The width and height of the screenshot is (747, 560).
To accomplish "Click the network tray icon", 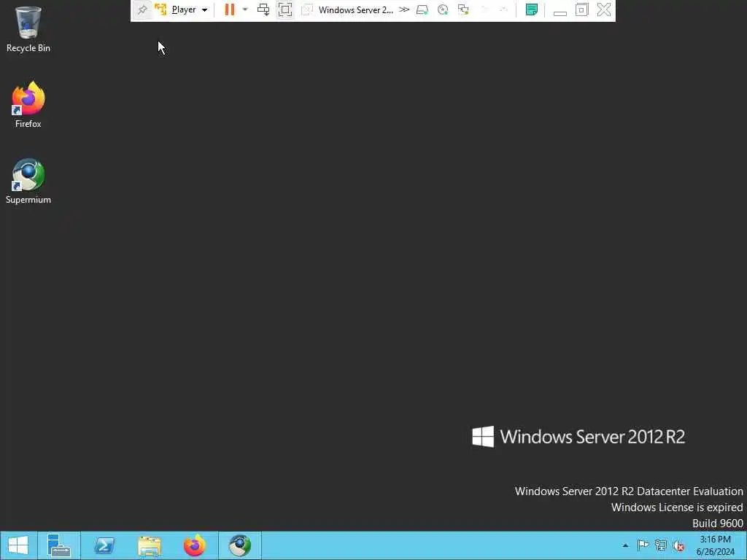I will pos(661,545).
